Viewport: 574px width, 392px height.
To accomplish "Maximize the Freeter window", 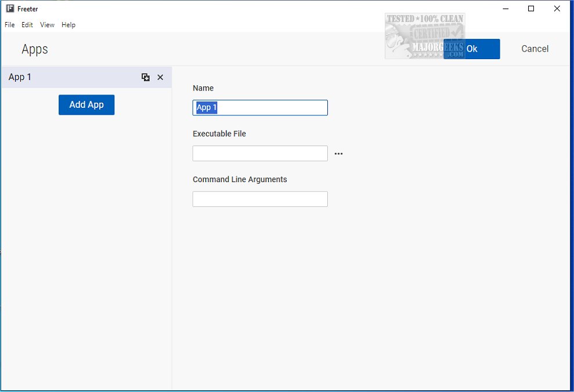I will (x=531, y=9).
